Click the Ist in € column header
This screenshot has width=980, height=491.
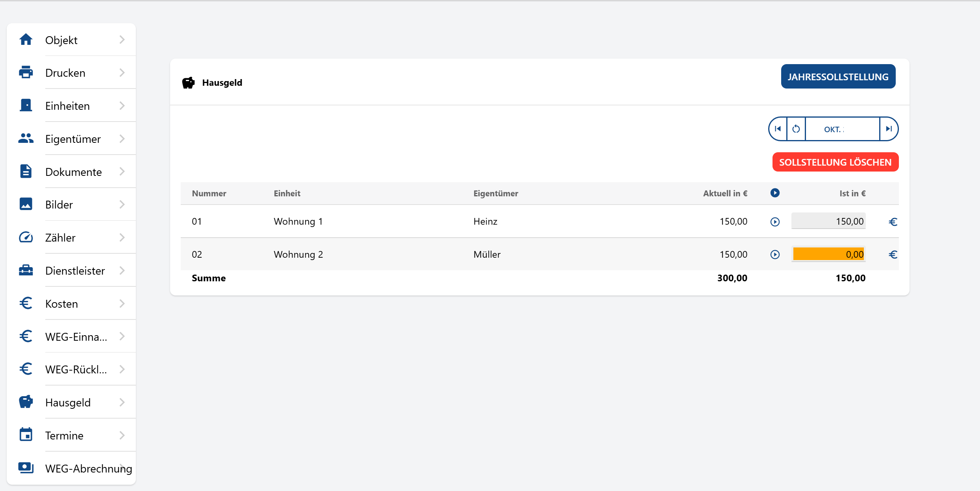[852, 193]
